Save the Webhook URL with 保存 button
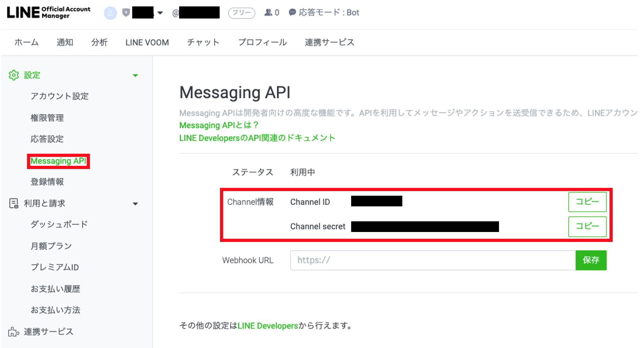This screenshot has width=644, height=348. click(591, 260)
